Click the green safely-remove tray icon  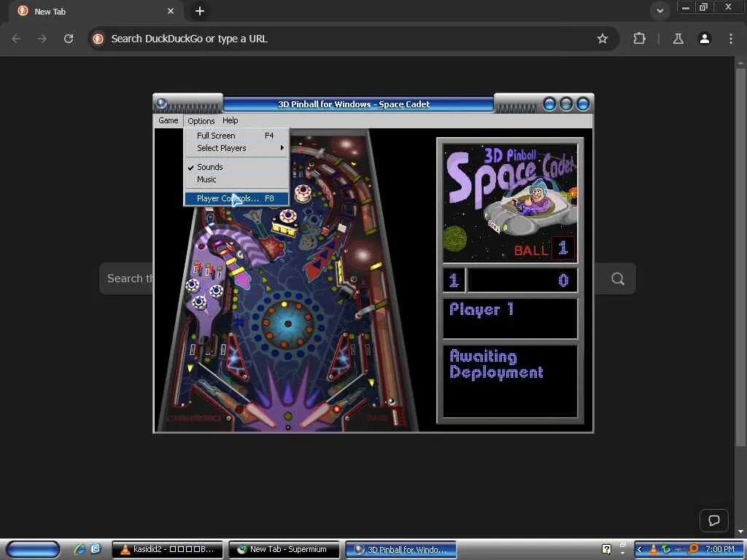tap(666, 550)
